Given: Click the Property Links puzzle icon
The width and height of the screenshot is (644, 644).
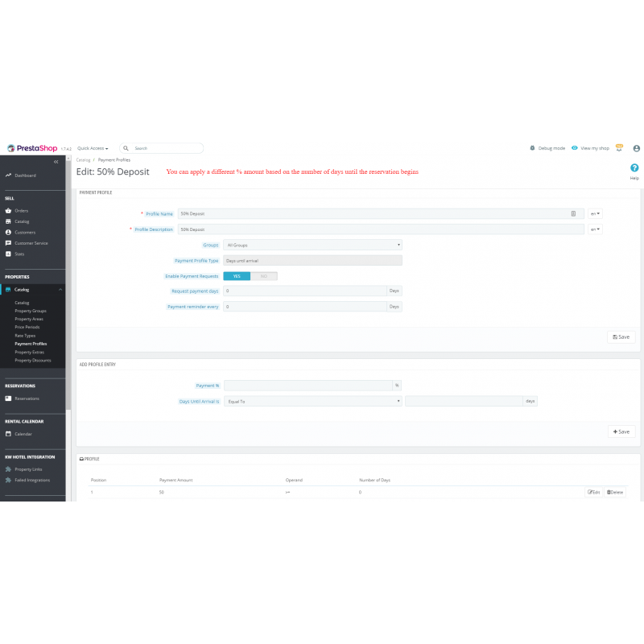Looking at the screenshot, I should point(8,469).
